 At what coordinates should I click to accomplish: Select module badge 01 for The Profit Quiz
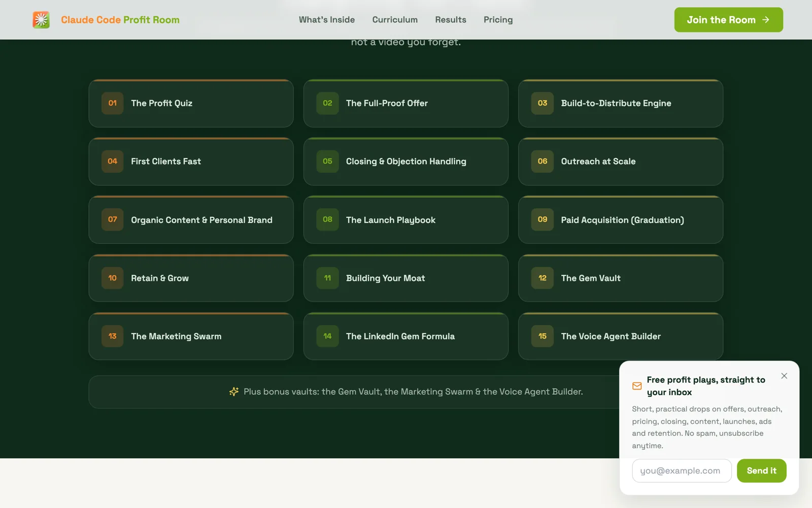[x=113, y=103]
